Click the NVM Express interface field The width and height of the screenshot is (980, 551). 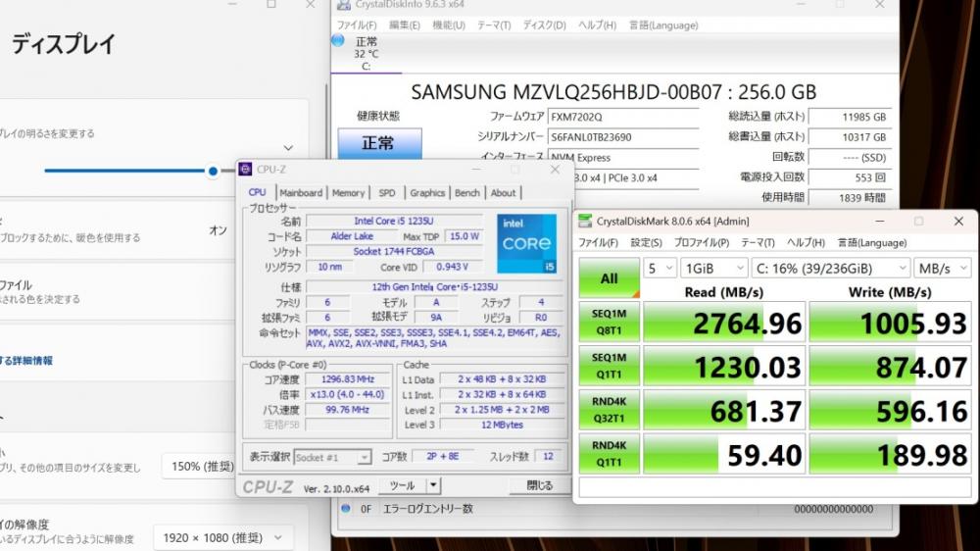[623, 157]
